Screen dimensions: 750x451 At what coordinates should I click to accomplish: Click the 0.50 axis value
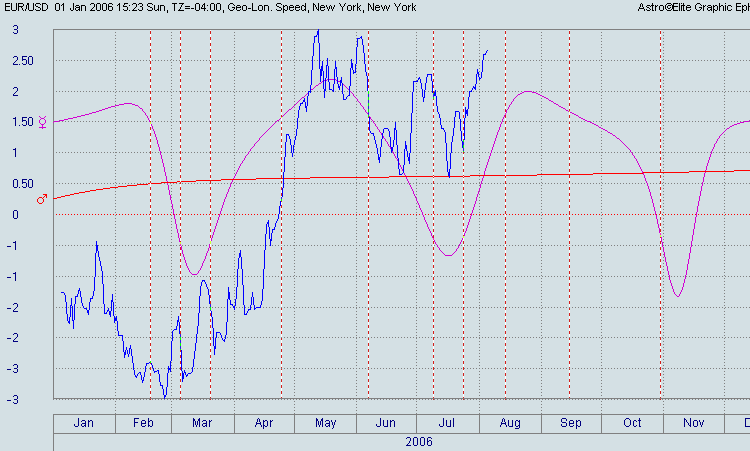point(23,184)
